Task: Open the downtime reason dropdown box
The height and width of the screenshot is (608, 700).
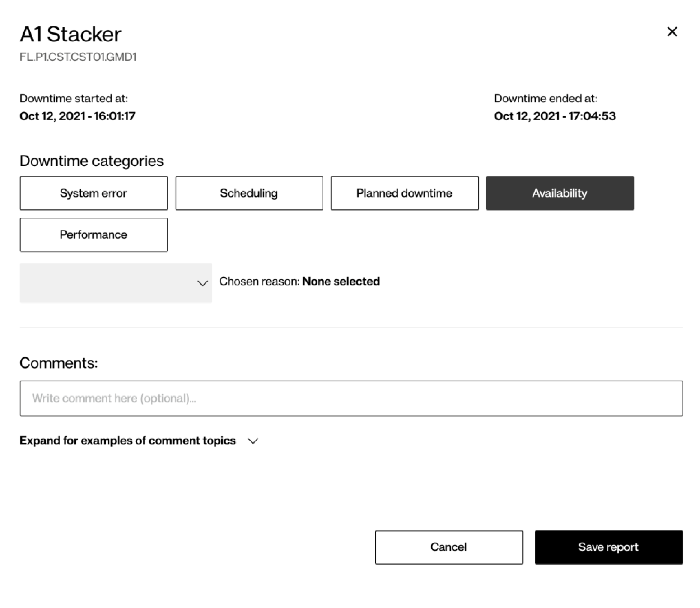Action: 116,283
